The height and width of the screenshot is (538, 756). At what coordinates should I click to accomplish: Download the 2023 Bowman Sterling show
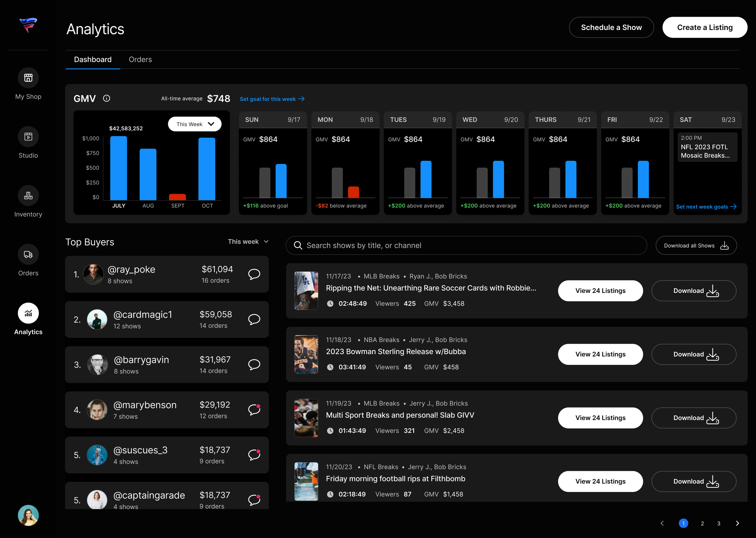694,354
